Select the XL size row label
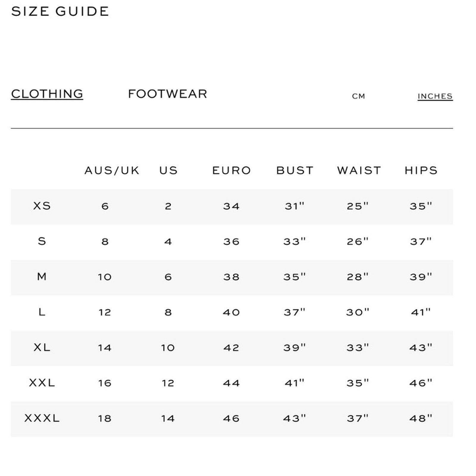The width and height of the screenshot is (476, 476). click(42, 347)
